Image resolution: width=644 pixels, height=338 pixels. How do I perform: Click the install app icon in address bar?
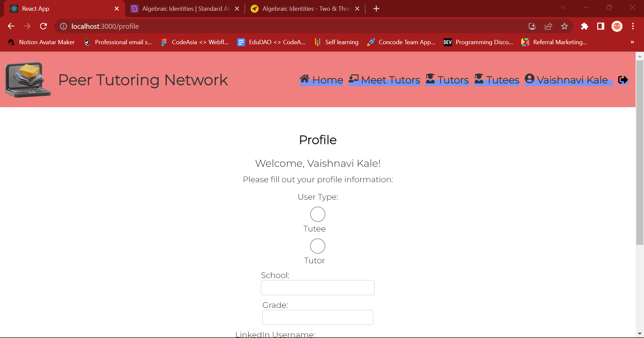click(x=532, y=26)
